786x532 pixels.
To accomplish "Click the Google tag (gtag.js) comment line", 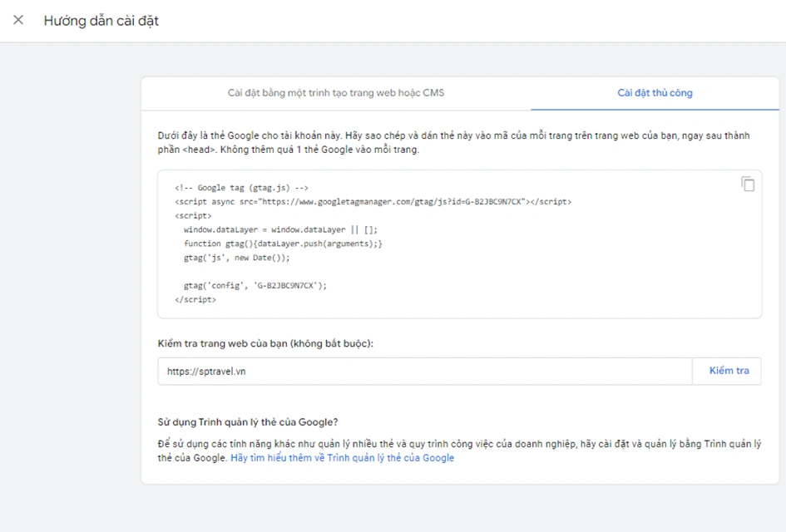I will (x=241, y=188).
